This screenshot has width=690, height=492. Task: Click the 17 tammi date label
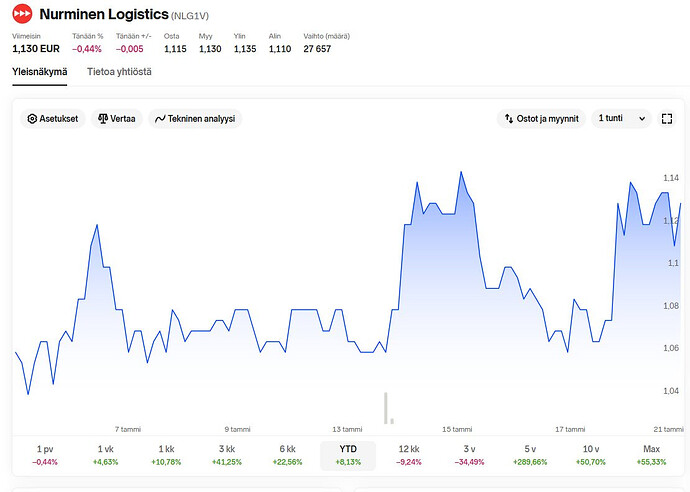570,429
